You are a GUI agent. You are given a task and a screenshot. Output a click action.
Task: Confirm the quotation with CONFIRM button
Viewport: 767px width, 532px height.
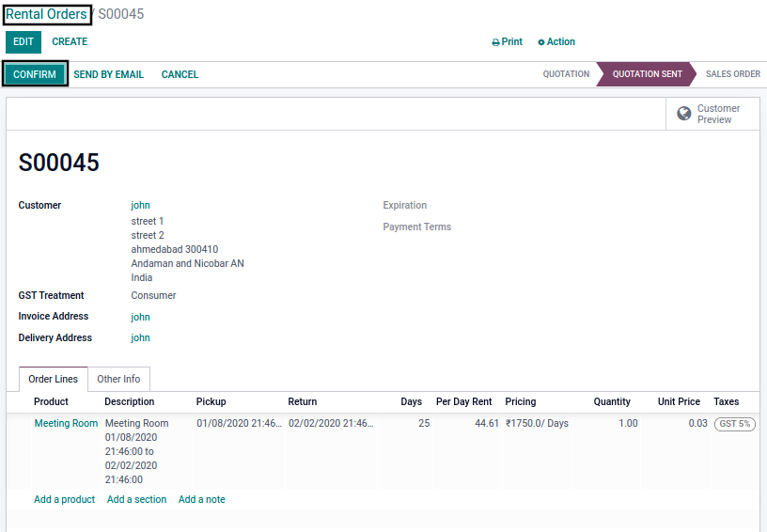tap(35, 74)
